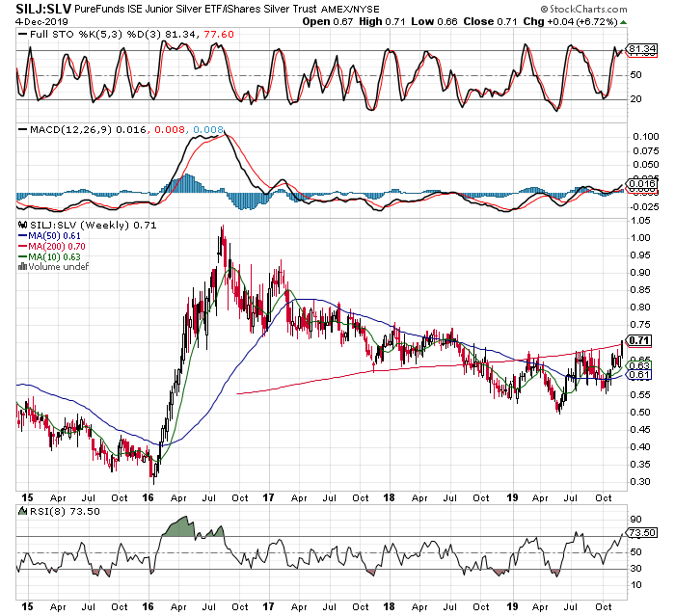This screenshot has width=675, height=616.
Task: Click the Chg +0.04 (+6.72%) value
Action: tap(570, 21)
